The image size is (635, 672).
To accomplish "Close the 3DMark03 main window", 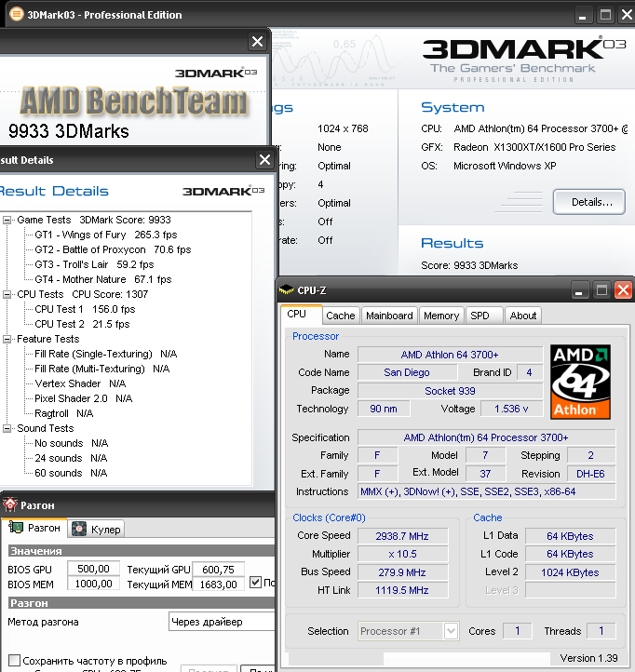I will (627, 15).
